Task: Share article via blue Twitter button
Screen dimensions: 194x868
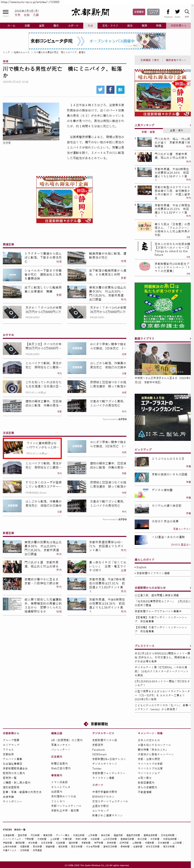Action: point(101,90)
